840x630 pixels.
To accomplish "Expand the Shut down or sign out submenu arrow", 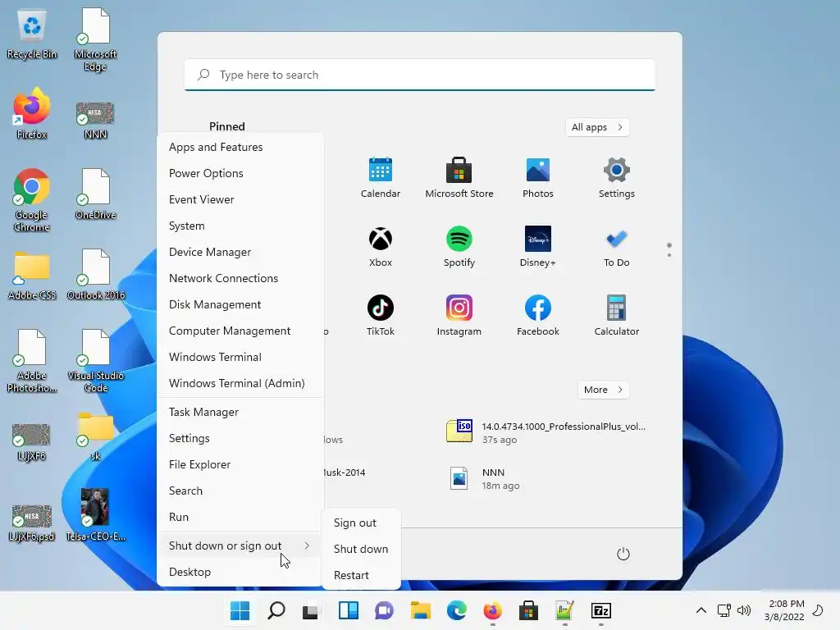I will [307, 546].
